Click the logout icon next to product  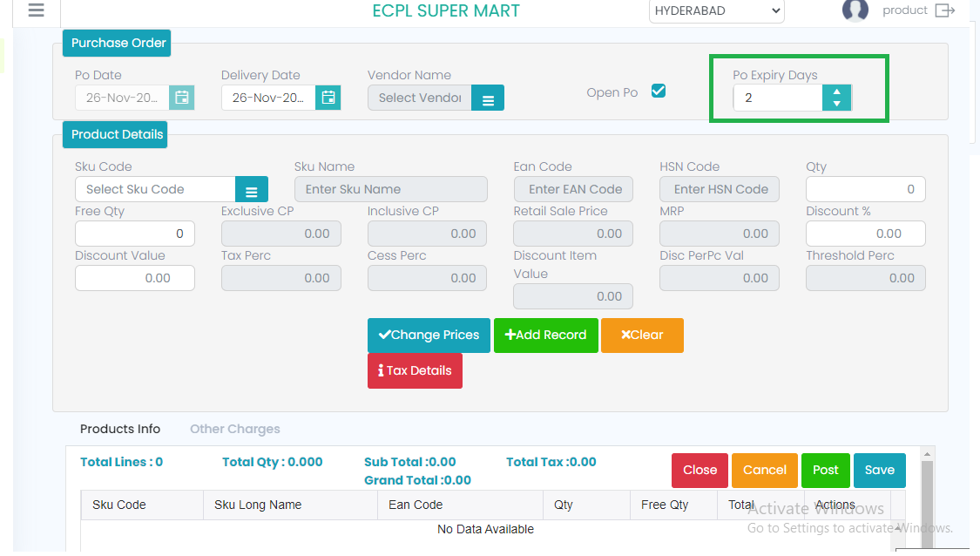pyautogui.click(x=945, y=10)
